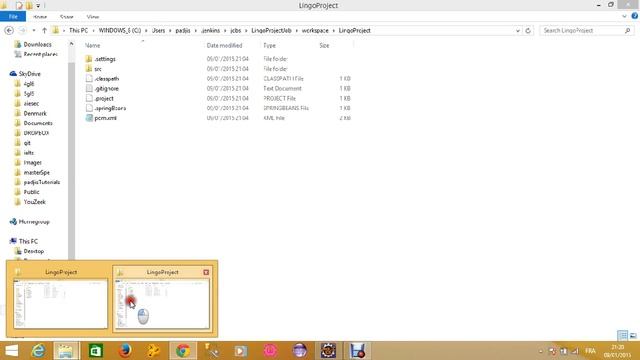Open the src folder
The width and height of the screenshot is (640, 360).
(98, 69)
